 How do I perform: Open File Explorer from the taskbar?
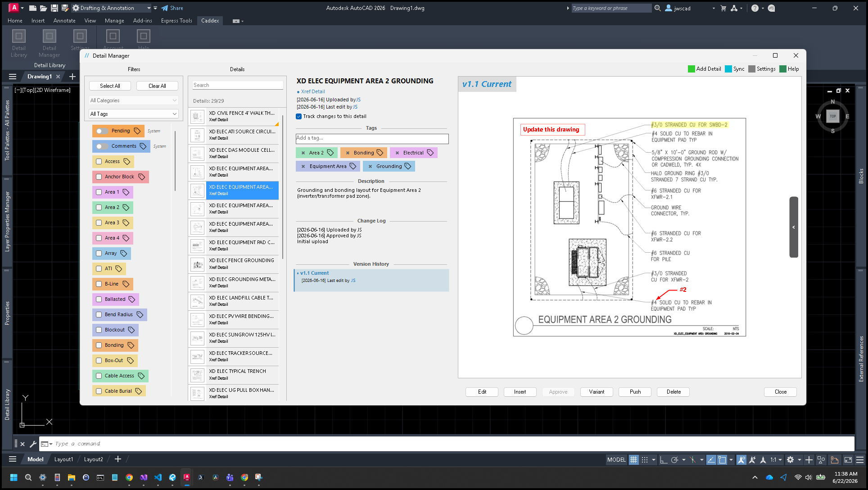pyautogui.click(x=71, y=477)
